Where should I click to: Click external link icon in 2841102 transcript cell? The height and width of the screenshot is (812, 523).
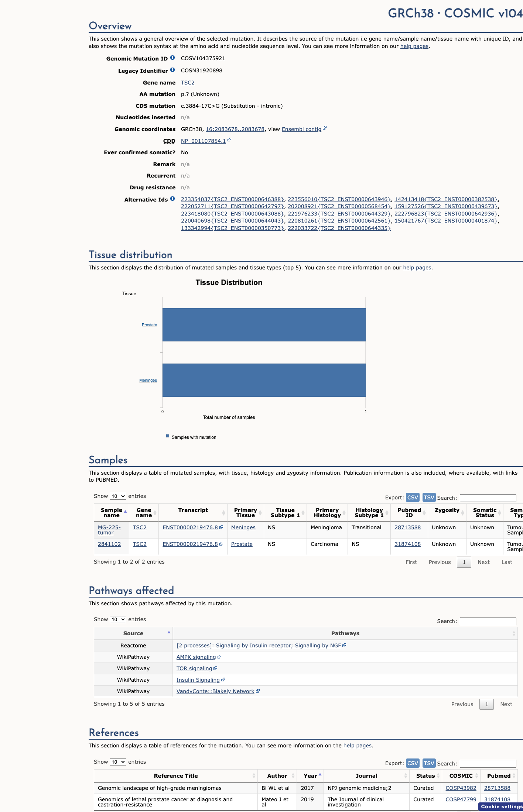pos(221,544)
